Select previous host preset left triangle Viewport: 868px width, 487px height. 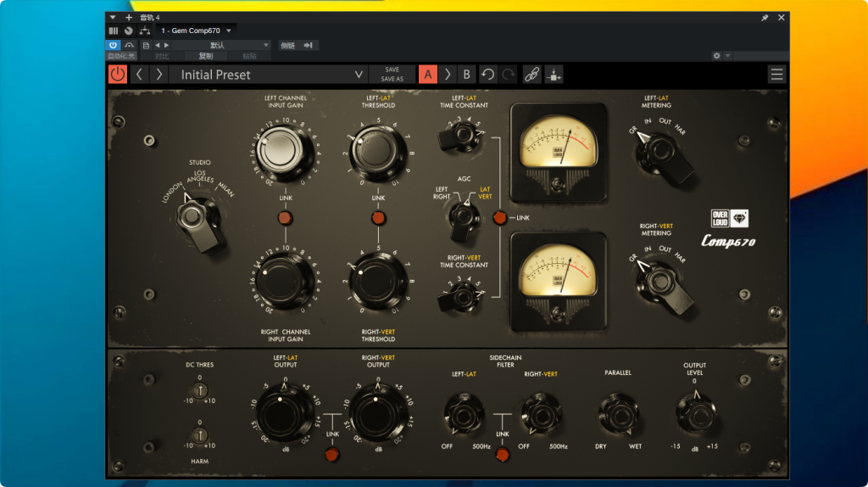tap(157, 46)
